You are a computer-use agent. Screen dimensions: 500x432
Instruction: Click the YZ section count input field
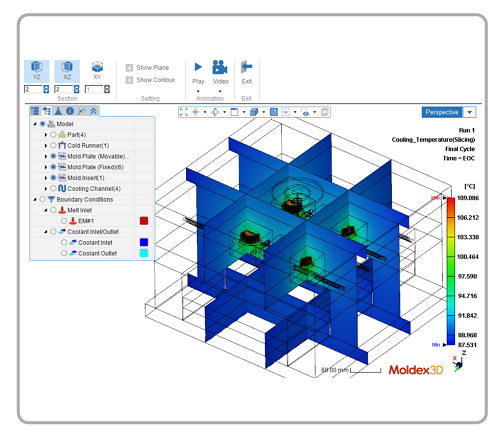click(34, 89)
